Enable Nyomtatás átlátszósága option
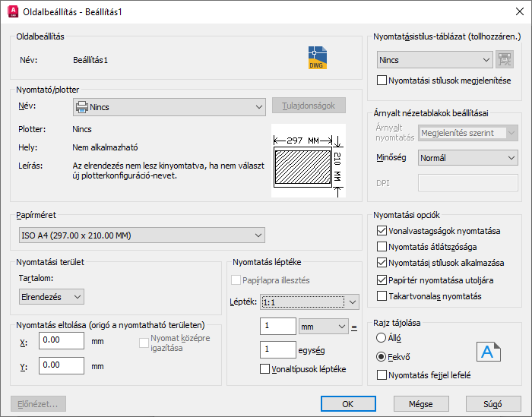This screenshot has height=417, width=532. pyautogui.click(x=382, y=247)
